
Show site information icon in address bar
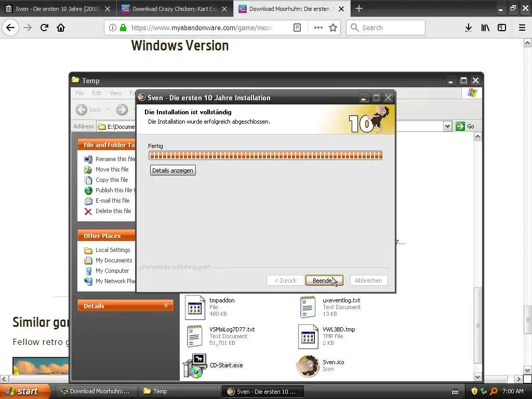[112, 28]
